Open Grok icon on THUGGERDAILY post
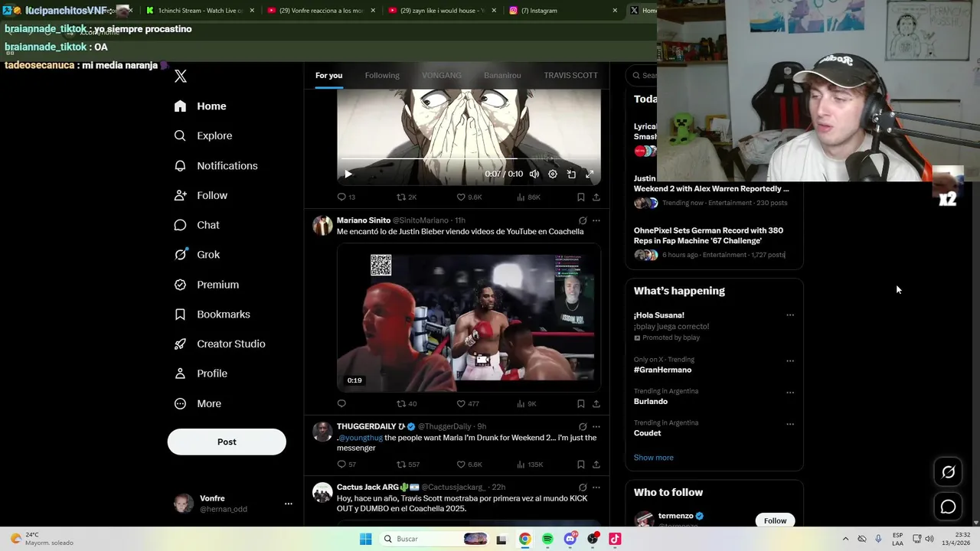 pyautogui.click(x=583, y=426)
